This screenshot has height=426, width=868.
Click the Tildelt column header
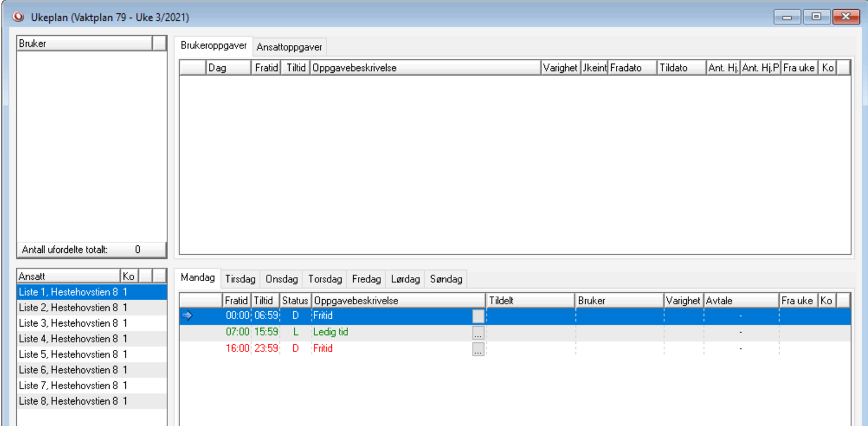(x=532, y=301)
